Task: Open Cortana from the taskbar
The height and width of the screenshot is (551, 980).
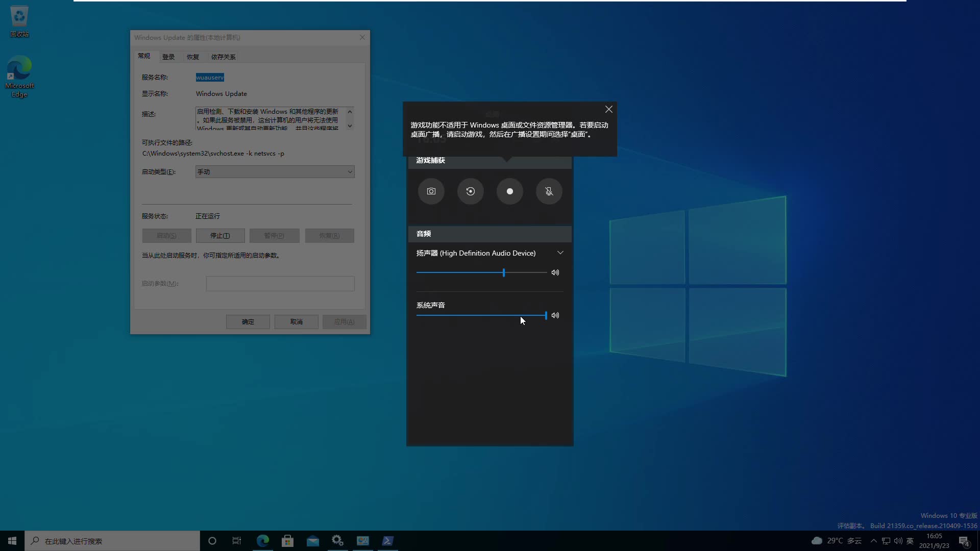Action: [212, 541]
